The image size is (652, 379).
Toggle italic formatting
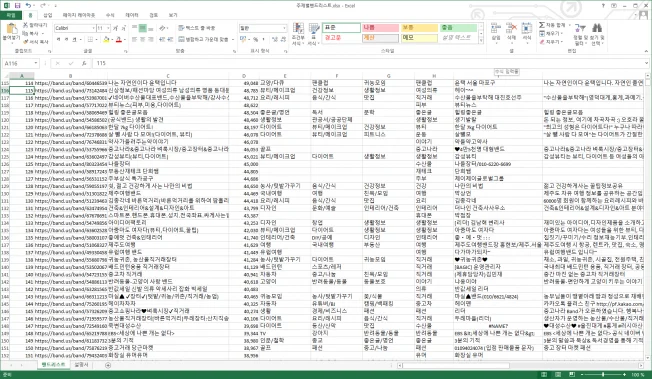67,40
